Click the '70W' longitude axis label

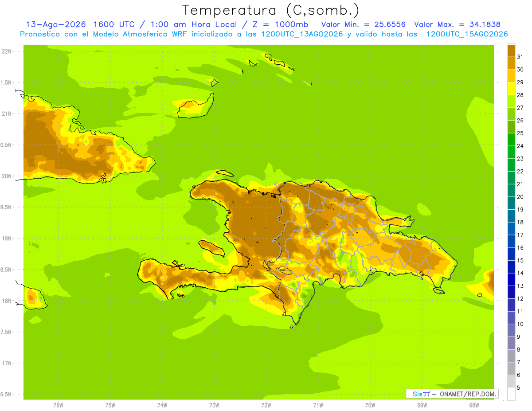(x=370, y=405)
